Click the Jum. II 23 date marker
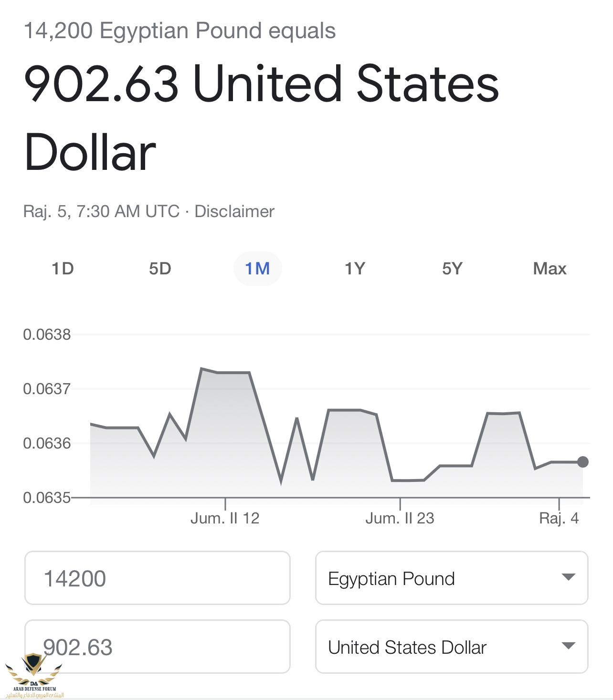The width and height of the screenshot is (613, 700). tap(400, 518)
